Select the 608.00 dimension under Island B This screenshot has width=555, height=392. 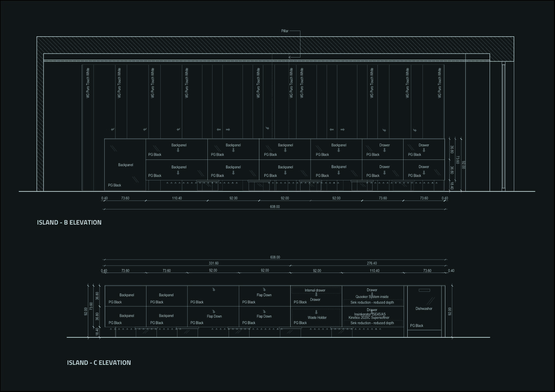point(275,207)
